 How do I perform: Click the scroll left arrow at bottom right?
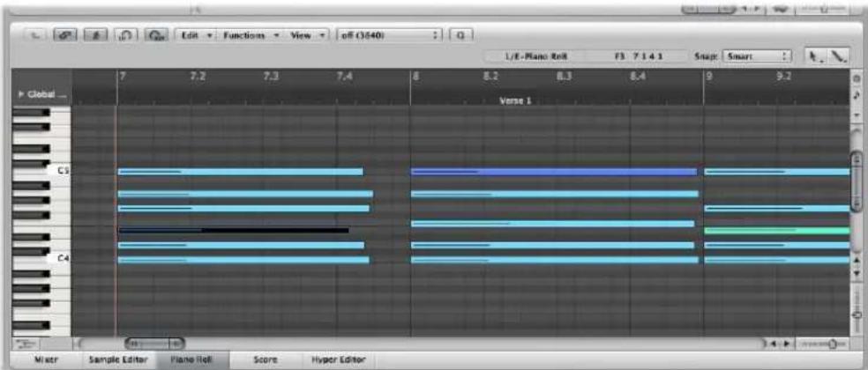tap(774, 344)
